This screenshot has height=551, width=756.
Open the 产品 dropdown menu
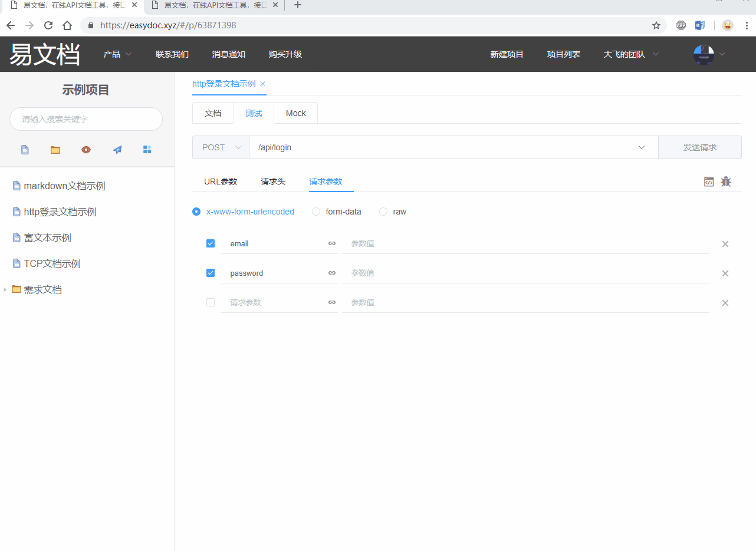pos(117,54)
